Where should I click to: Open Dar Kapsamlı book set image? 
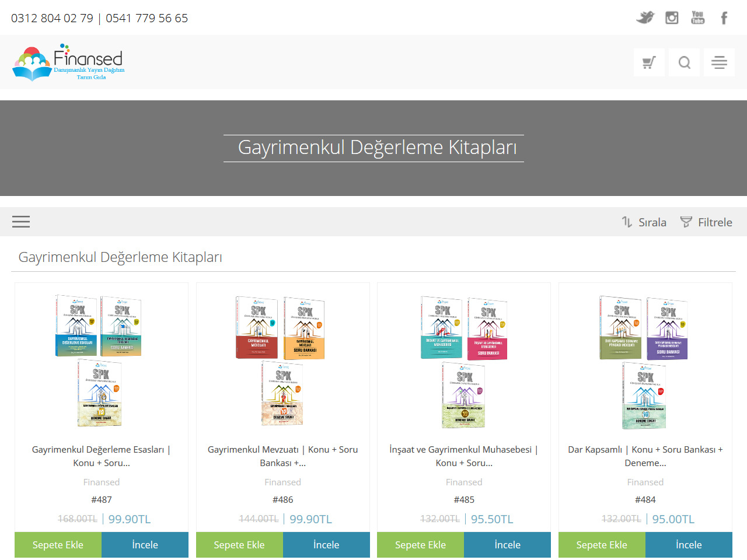[644, 362]
